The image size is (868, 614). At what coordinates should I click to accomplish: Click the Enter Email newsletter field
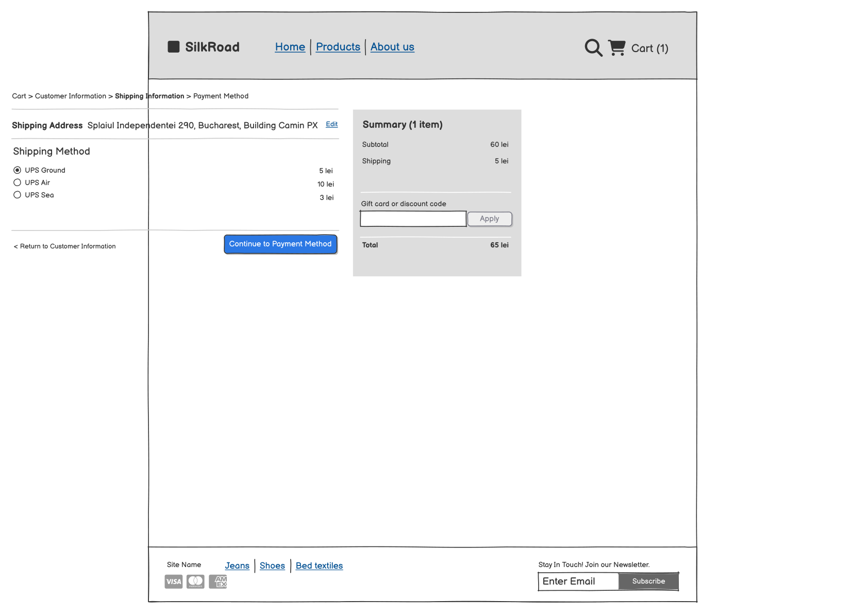click(577, 581)
